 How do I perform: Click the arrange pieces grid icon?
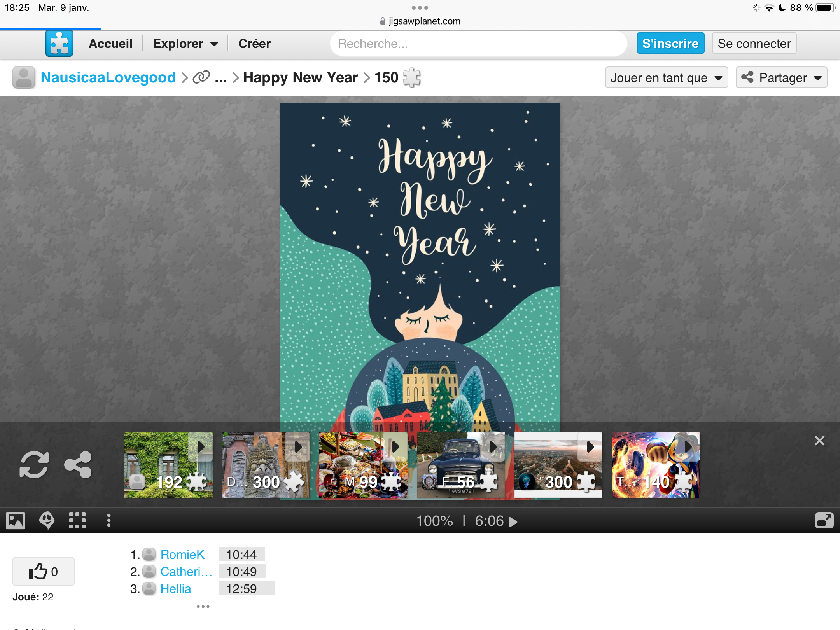pos(77,520)
